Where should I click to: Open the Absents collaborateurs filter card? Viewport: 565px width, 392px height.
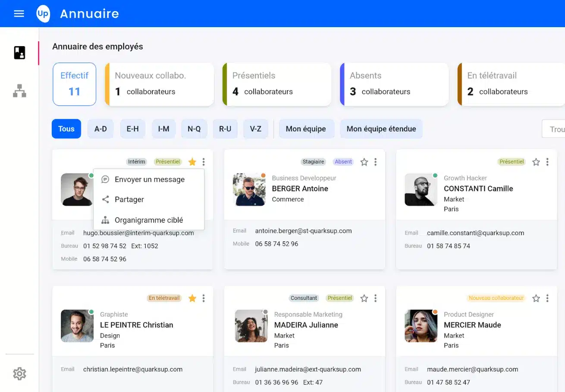(x=394, y=84)
